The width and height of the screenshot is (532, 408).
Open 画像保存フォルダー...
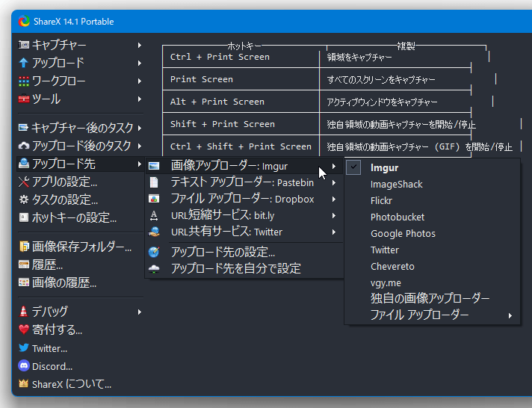click(81, 247)
